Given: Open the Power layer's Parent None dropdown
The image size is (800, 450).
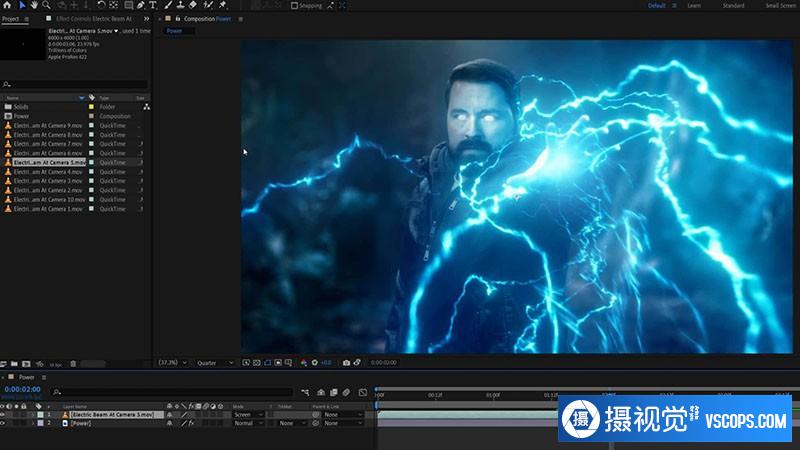Looking at the screenshot, I should (343, 423).
